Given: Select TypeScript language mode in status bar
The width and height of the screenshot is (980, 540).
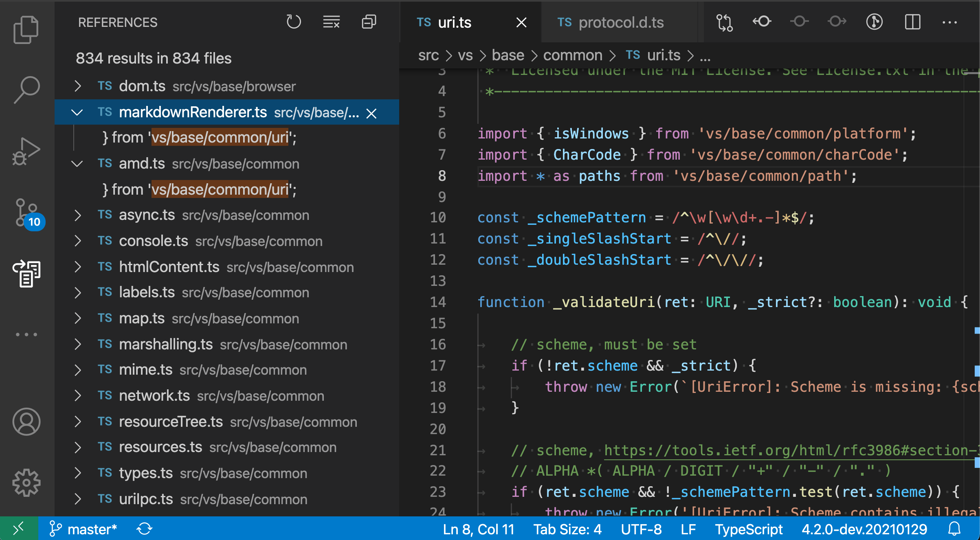Looking at the screenshot, I should pyautogui.click(x=749, y=529).
